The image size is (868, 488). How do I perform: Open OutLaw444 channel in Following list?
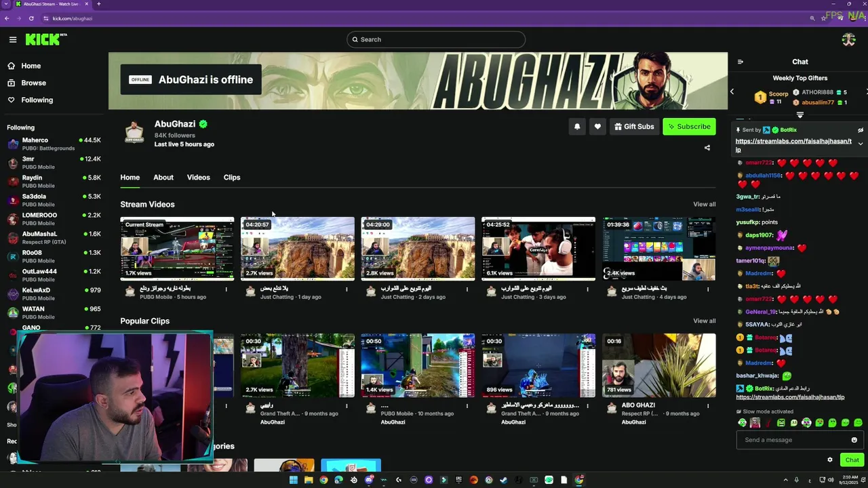click(54, 275)
